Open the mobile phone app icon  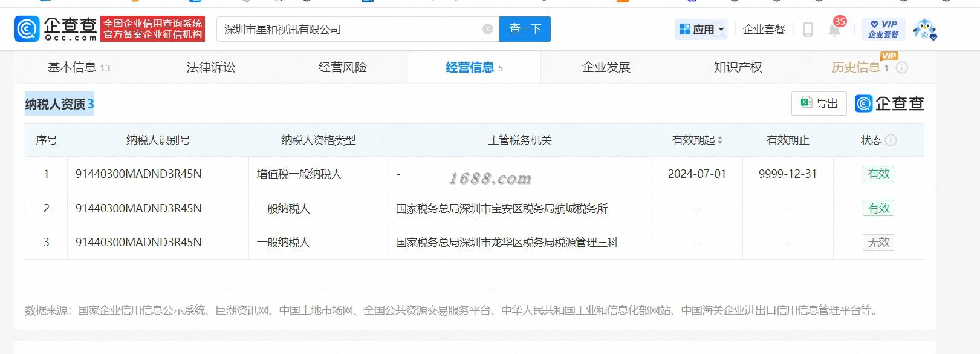click(808, 29)
